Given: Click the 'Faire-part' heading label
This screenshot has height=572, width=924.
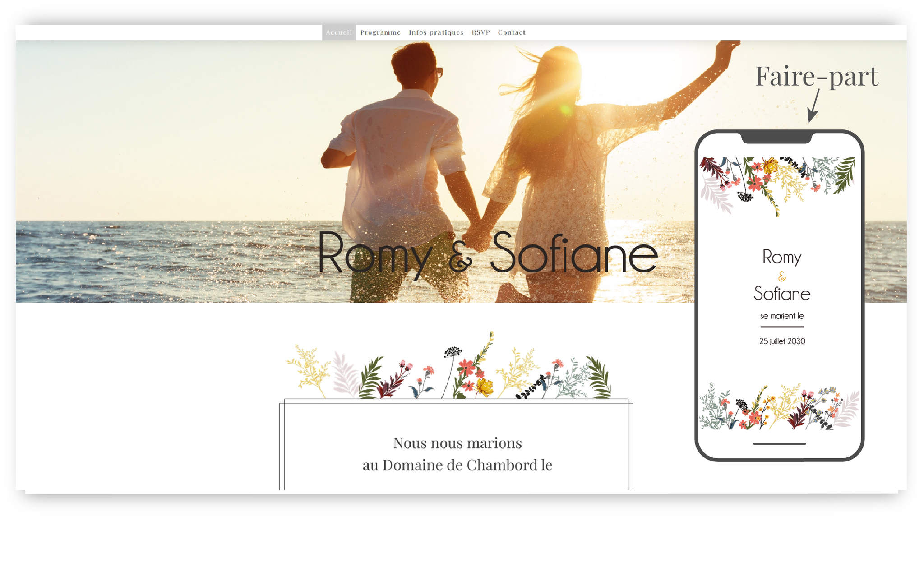Looking at the screenshot, I should (x=817, y=76).
